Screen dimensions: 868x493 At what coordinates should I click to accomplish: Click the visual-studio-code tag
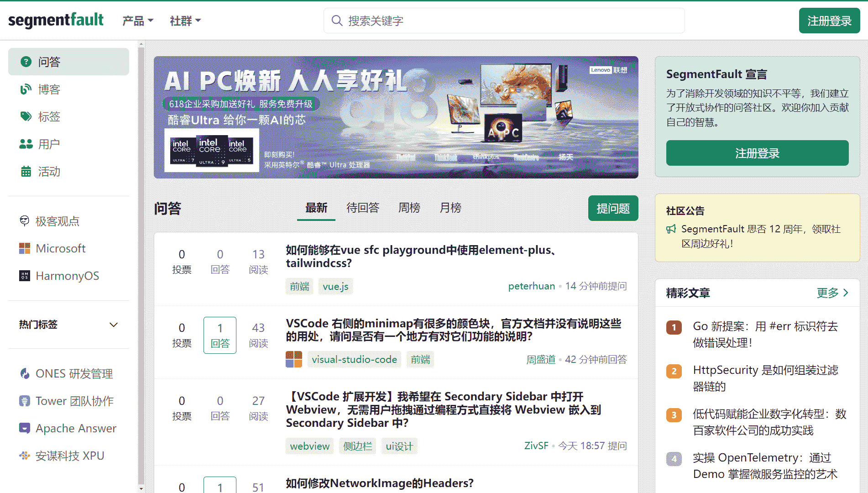point(354,359)
